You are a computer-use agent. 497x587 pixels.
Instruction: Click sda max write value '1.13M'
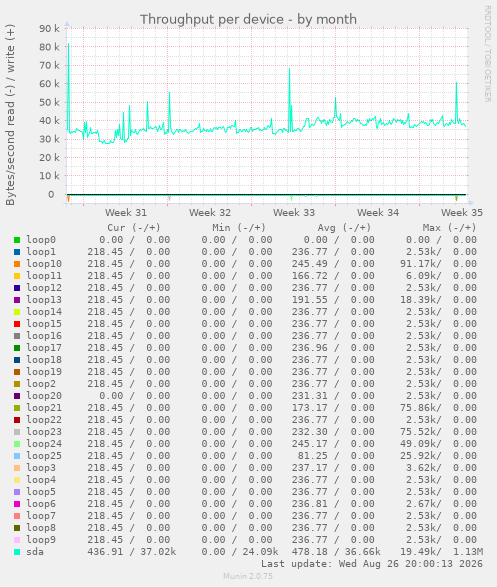(468, 552)
